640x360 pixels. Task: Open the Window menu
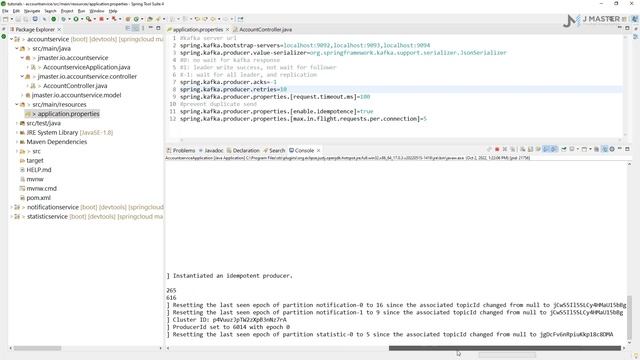pyautogui.click(x=97, y=11)
